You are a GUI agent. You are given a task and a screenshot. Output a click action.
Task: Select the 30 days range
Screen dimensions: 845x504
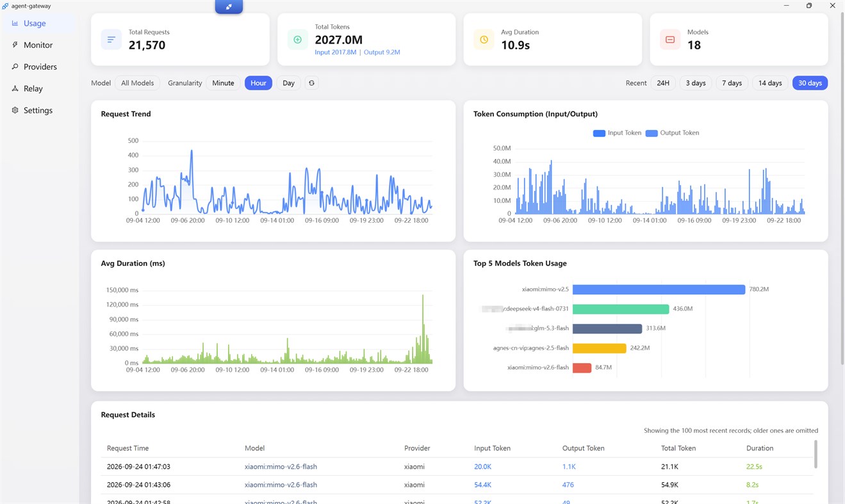pos(810,83)
